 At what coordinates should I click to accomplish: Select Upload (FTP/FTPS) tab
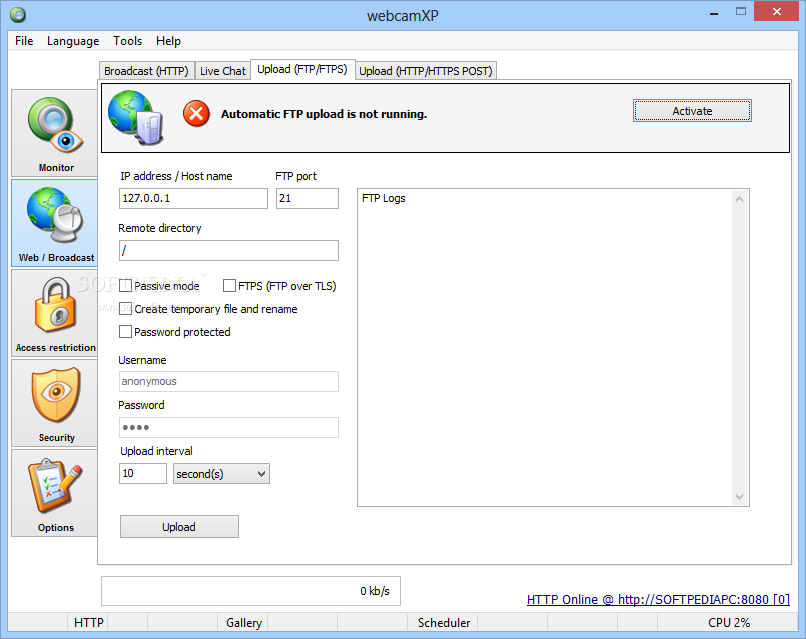(x=302, y=69)
